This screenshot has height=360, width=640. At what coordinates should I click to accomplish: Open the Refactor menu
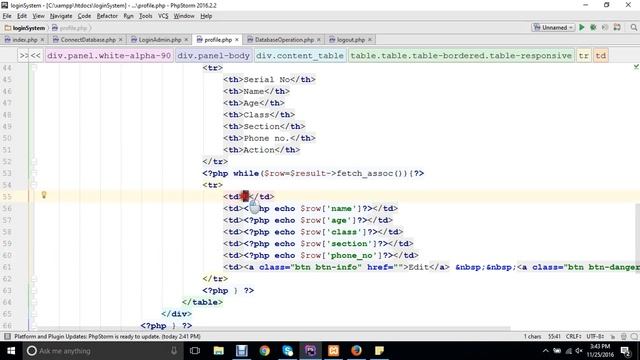click(x=107, y=16)
